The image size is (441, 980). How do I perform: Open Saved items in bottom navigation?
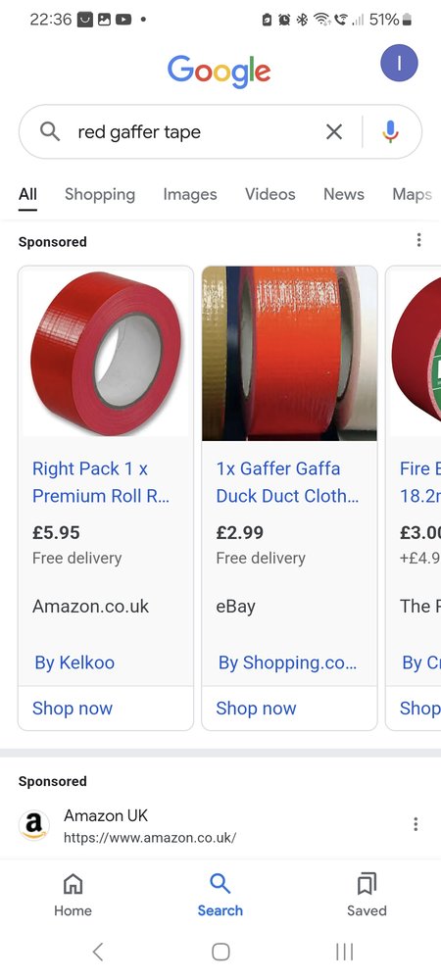tap(367, 895)
